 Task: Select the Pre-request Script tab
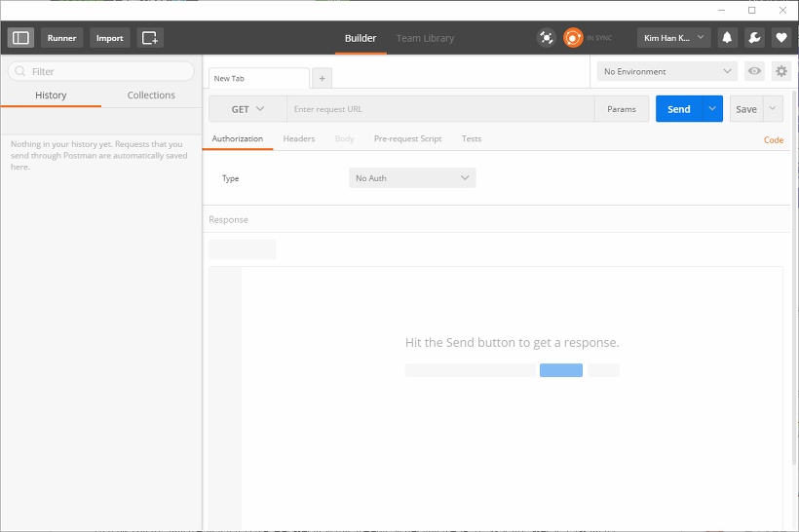click(407, 138)
